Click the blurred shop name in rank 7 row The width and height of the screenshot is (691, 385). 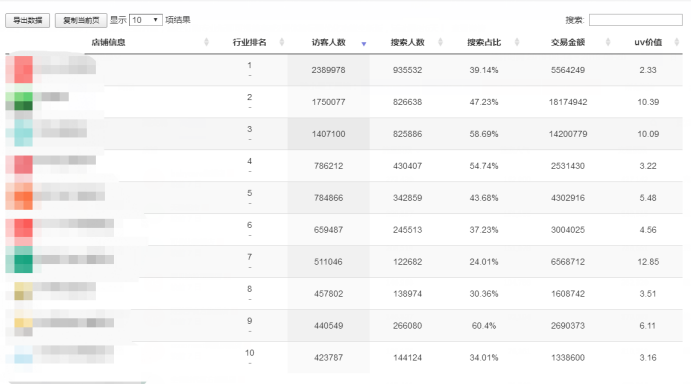pyautogui.click(x=73, y=259)
